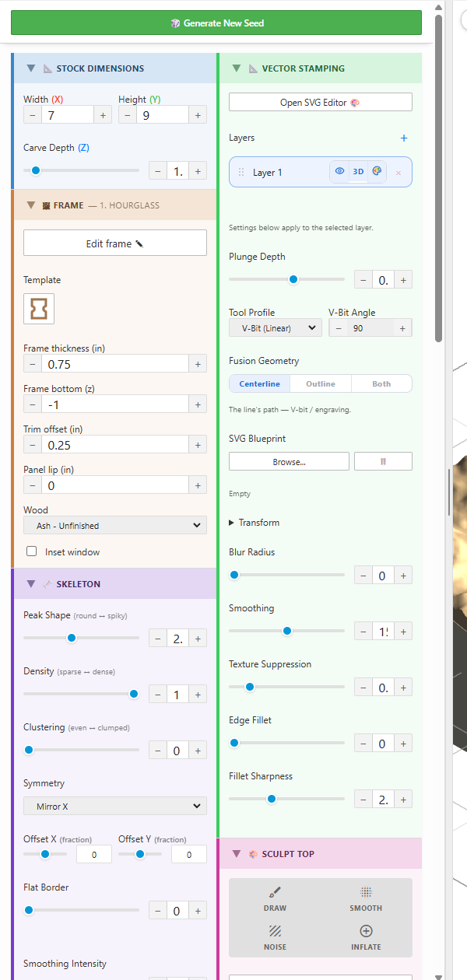Viewport: 467px width, 980px height.
Task: Adjust the Texture Suppression slider
Action: tap(286, 687)
